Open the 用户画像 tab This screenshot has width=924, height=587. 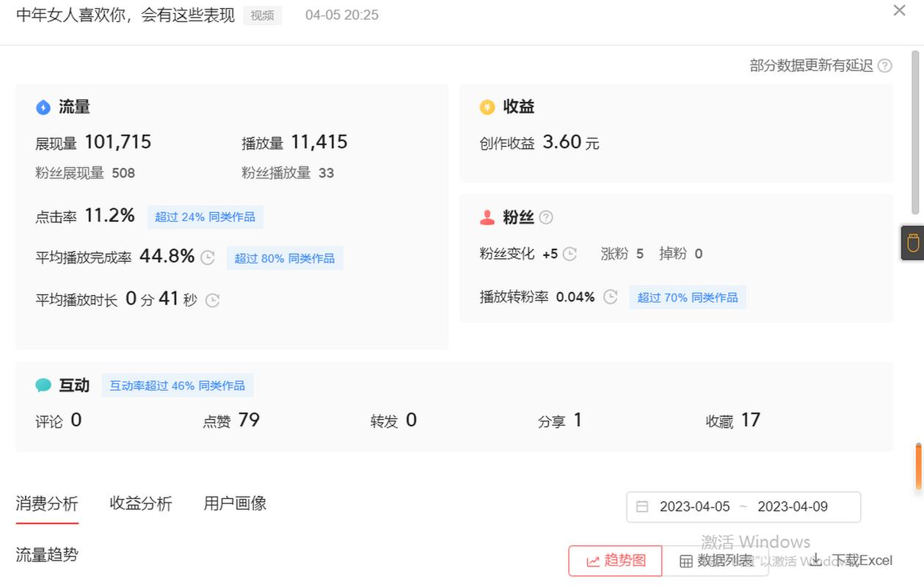point(235,503)
